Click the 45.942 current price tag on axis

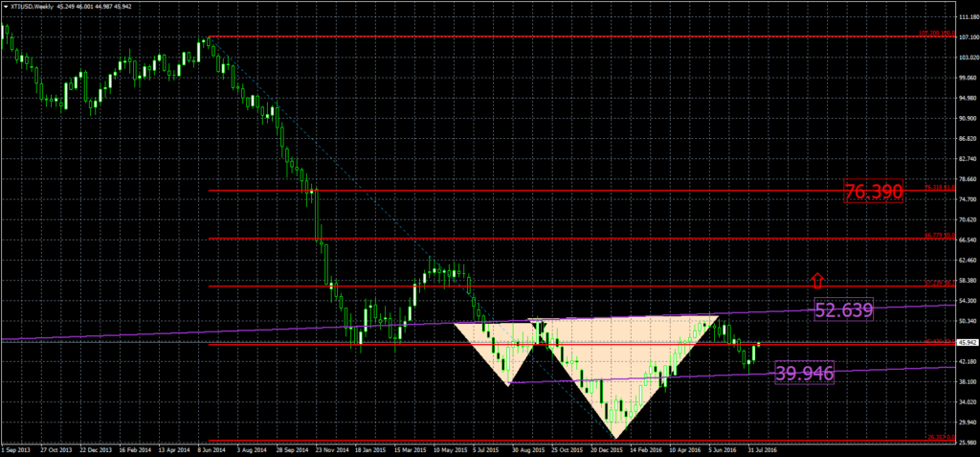(966, 342)
